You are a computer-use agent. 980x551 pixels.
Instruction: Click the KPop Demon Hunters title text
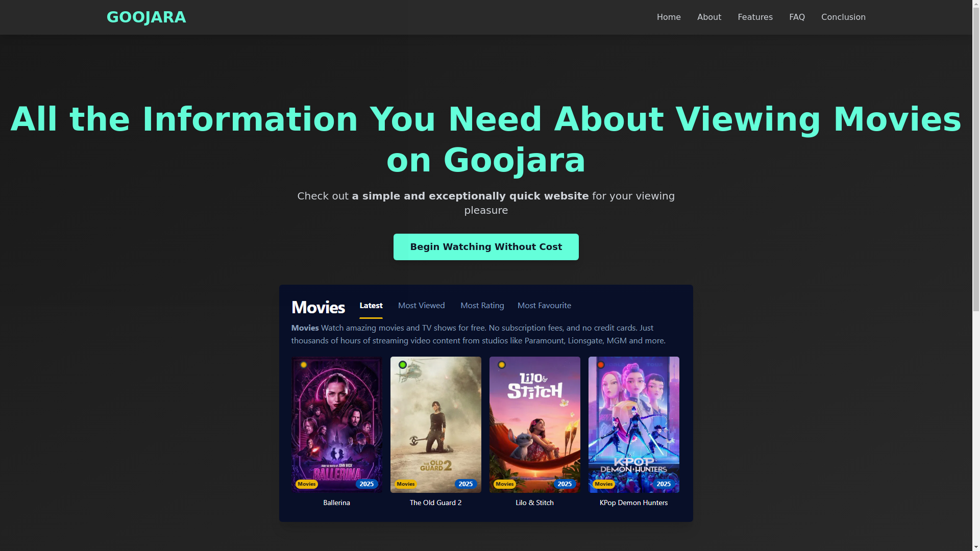click(x=634, y=503)
